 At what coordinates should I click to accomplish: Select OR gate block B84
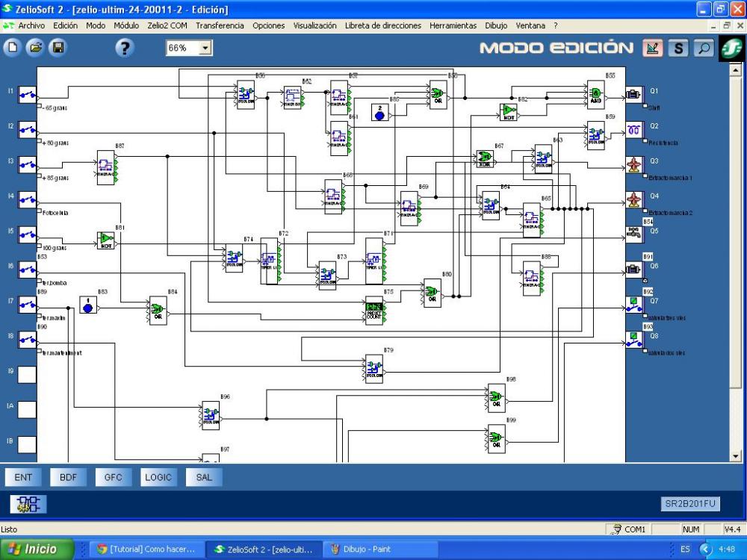click(158, 311)
